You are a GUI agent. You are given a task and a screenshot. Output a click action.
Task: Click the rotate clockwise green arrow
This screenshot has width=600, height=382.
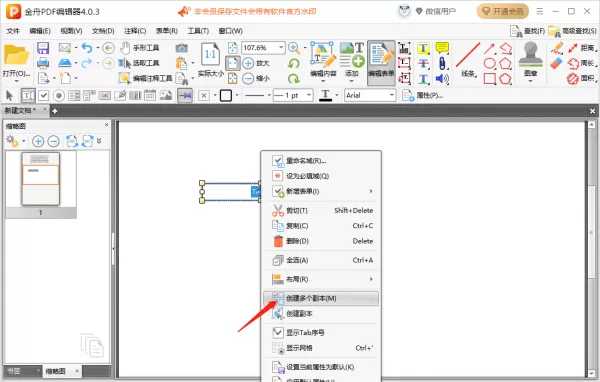tap(293, 78)
